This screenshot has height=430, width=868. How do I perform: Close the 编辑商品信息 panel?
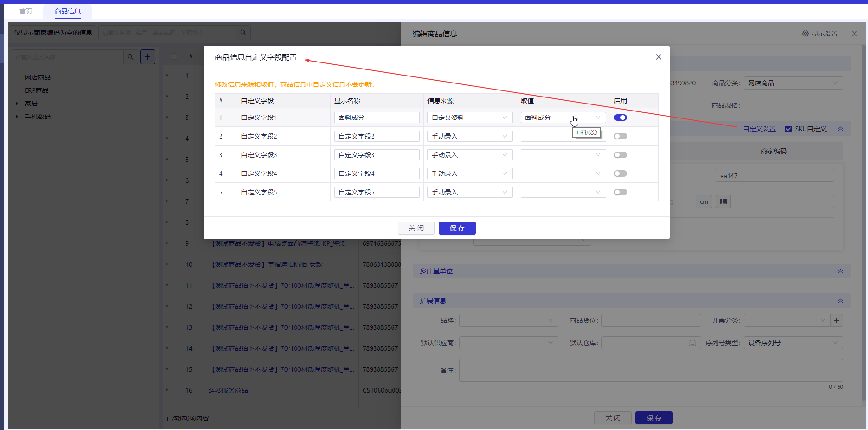pos(854,34)
